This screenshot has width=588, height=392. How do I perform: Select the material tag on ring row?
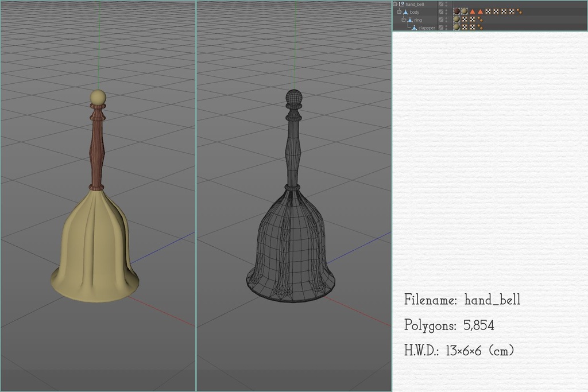click(457, 19)
